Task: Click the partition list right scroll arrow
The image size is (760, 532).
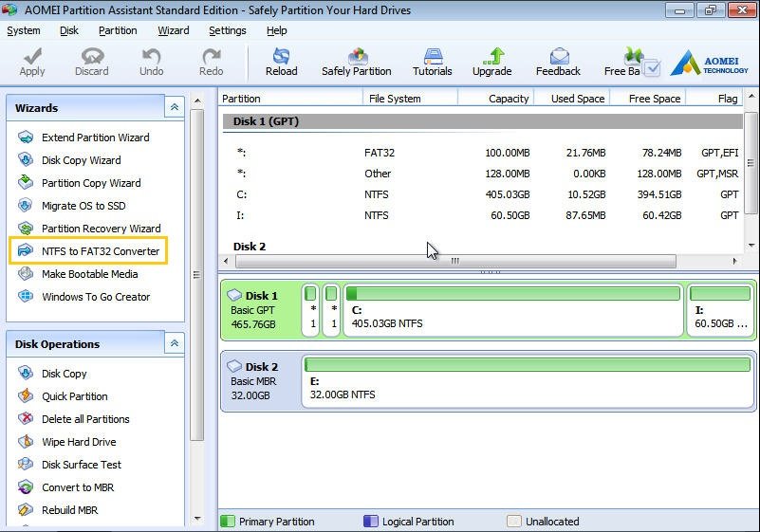Action: pyautogui.click(x=734, y=261)
